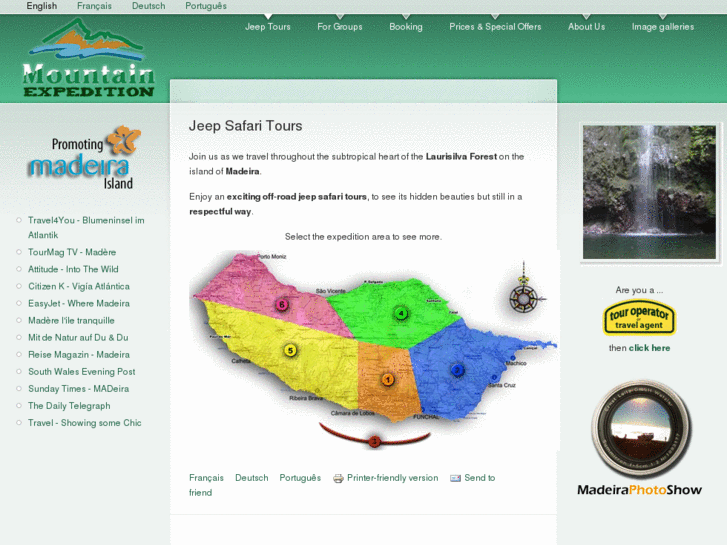The image size is (727, 545).
Task: Switch language to Português in top bar
Action: click(206, 6)
